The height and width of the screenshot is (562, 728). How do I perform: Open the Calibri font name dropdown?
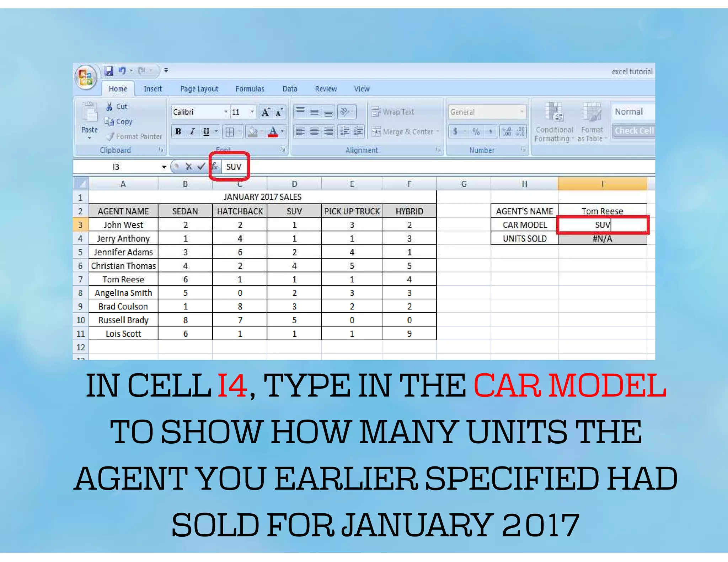tap(225, 112)
